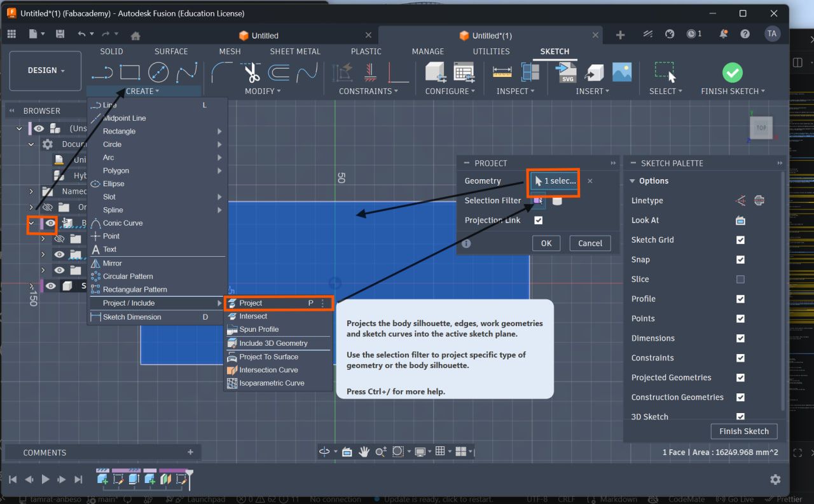Choose the Circle tool in the toolbar
The width and height of the screenshot is (814, 504).
(x=158, y=72)
